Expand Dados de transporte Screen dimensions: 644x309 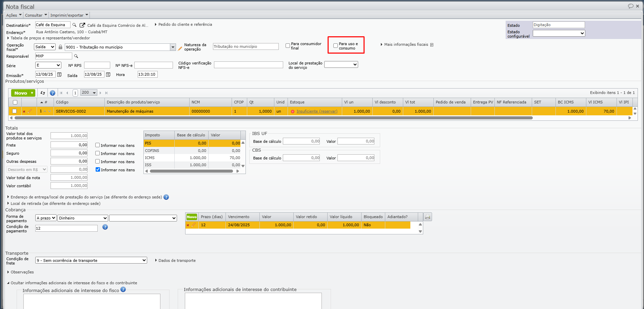tap(175, 260)
